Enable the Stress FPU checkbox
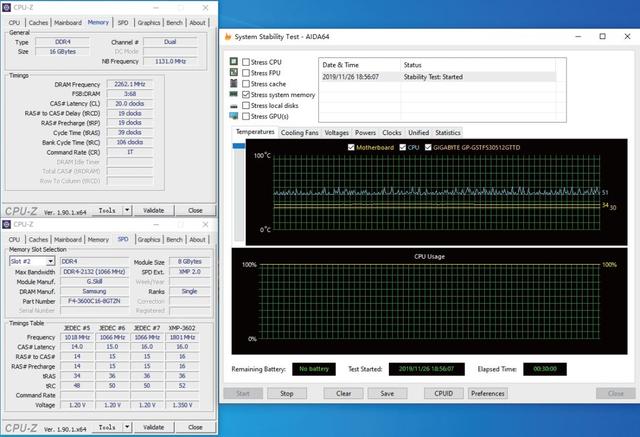The width and height of the screenshot is (640, 437). [x=246, y=73]
